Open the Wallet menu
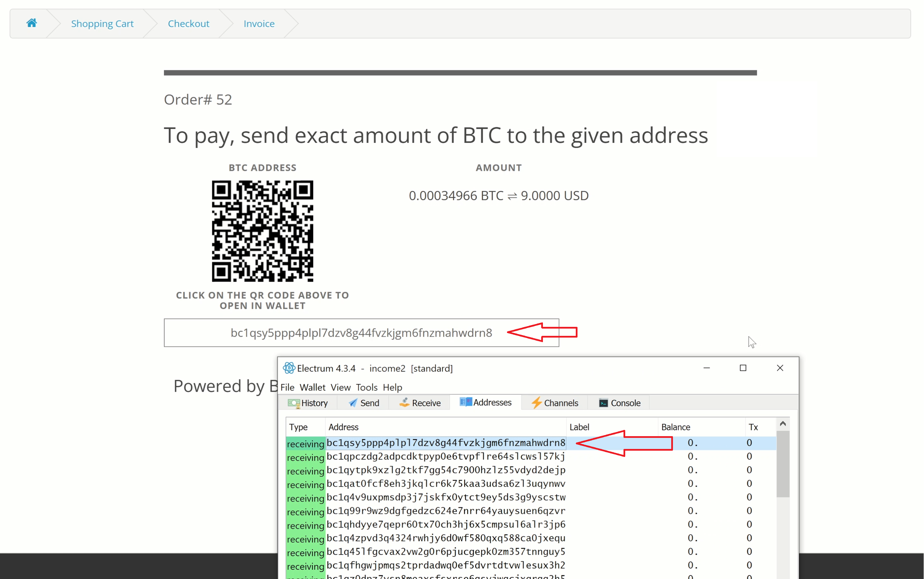 click(x=312, y=387)
